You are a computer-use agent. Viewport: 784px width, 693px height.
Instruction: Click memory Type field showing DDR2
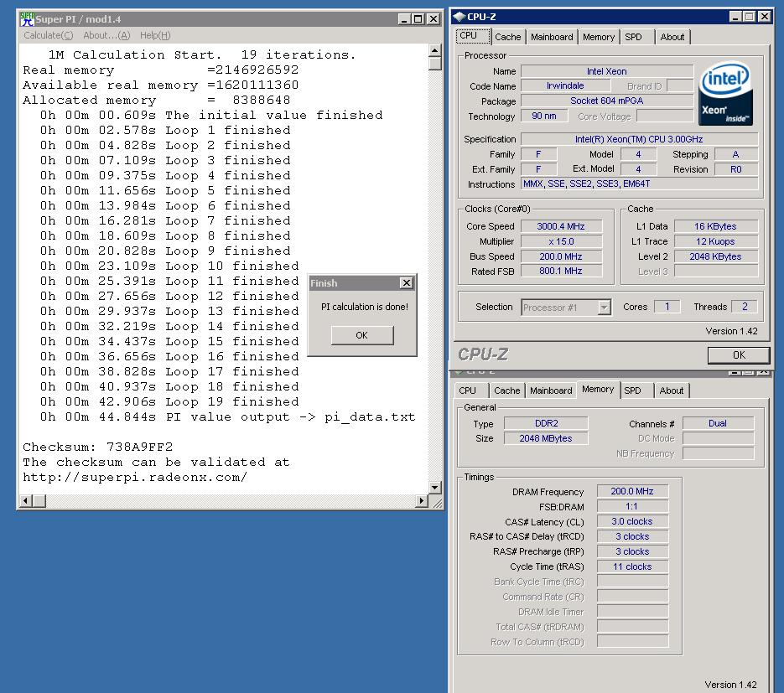pos(546,423)
